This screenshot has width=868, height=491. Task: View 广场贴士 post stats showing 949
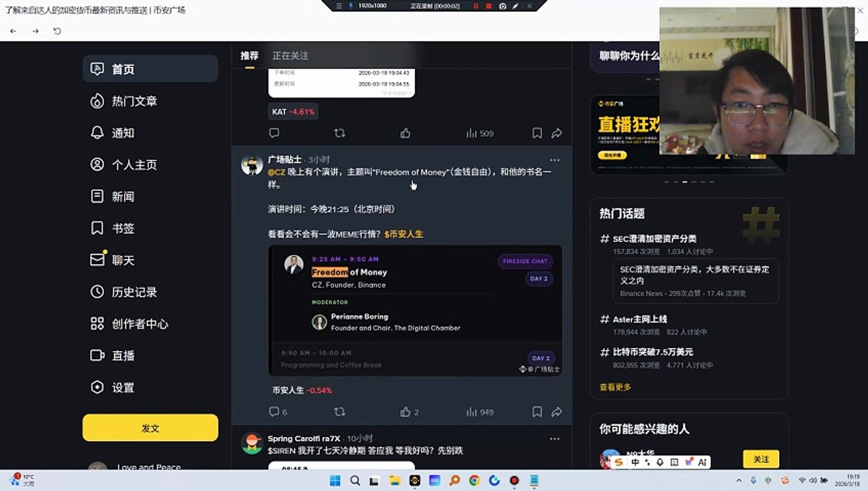[x=480, y=412]
